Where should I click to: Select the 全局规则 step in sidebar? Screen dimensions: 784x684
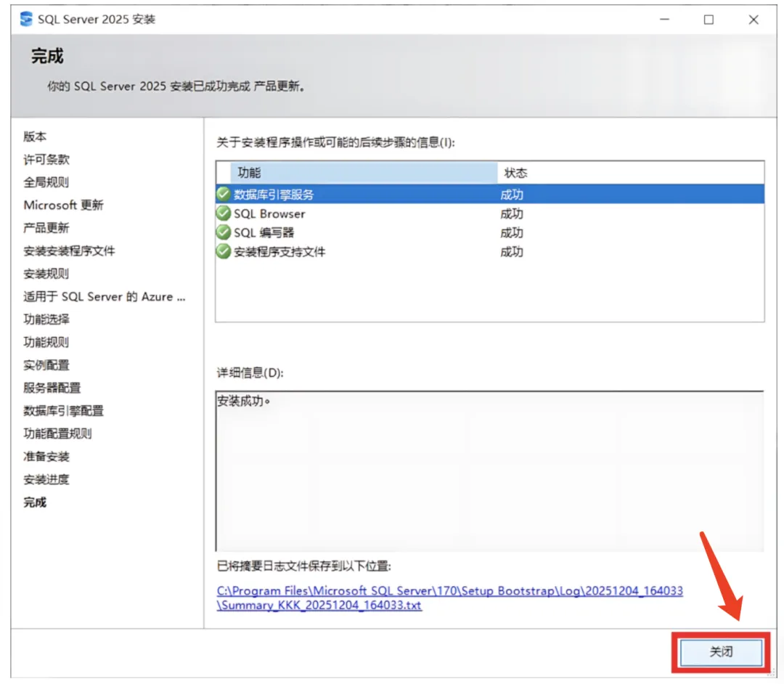(46, 182)
